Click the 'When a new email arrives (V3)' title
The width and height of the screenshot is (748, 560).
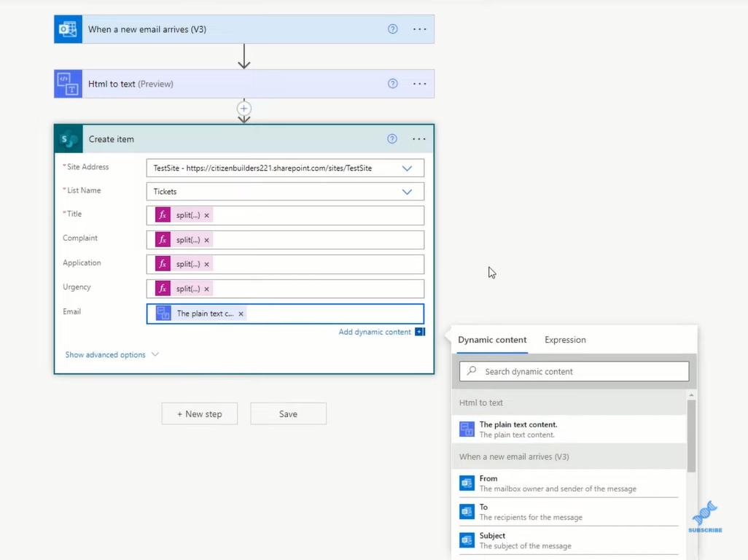tap(147, 29)
